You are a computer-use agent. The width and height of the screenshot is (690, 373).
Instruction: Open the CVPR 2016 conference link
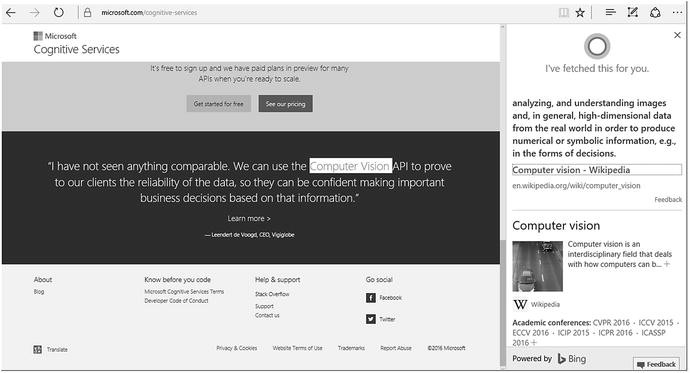(611, 322)
